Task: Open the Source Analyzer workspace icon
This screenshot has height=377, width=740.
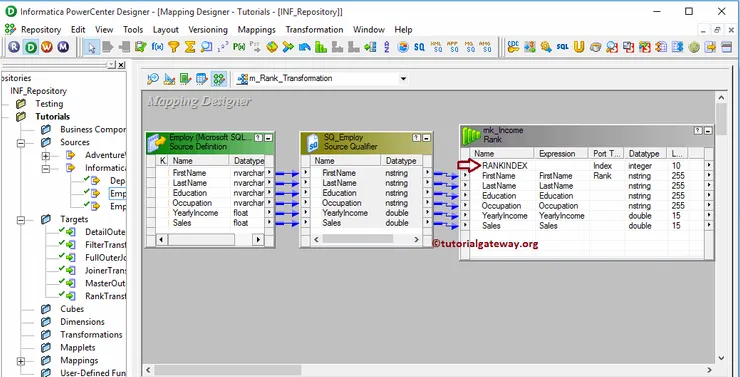Action: click(x=153, y=79)
